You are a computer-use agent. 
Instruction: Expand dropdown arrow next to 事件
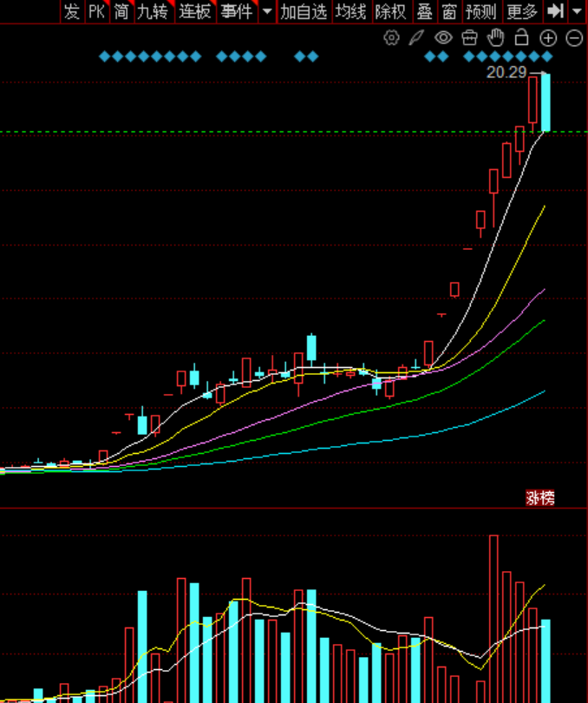[267, 11]
